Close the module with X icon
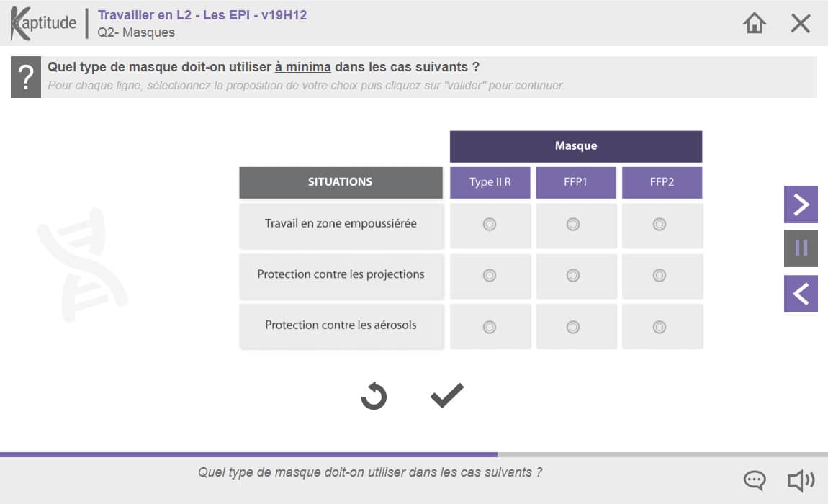 click(x=801, y=23)
